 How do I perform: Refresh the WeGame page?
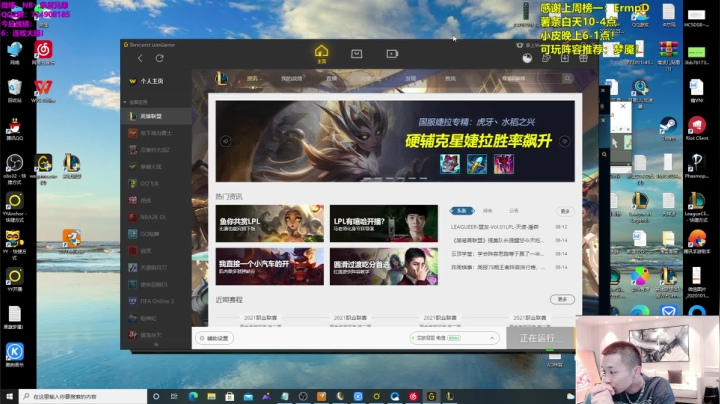(x=159, y=58)
